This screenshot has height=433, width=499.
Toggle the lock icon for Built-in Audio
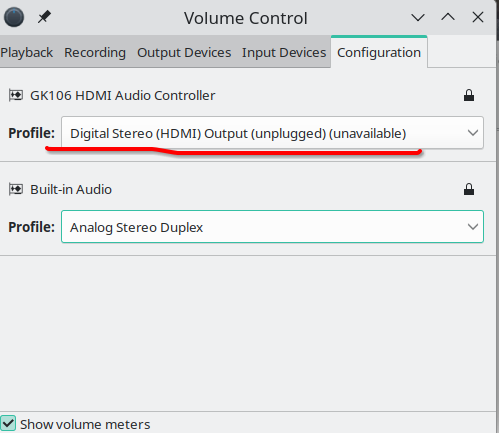pyautogui.click(x=469, y=189)
